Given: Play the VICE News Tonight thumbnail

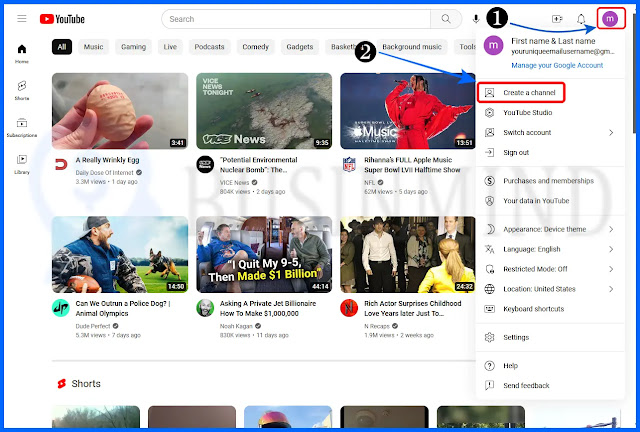Looking at the screenshot, I should (264, 111).
